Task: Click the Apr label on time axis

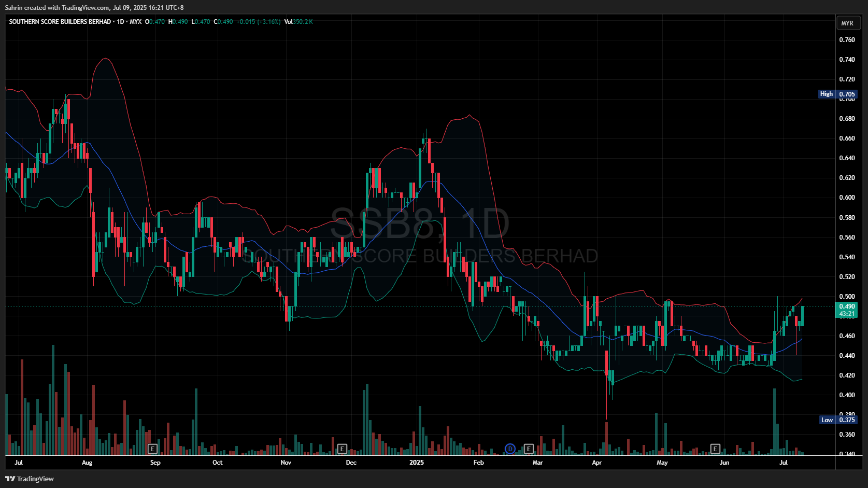Action: 597,463
